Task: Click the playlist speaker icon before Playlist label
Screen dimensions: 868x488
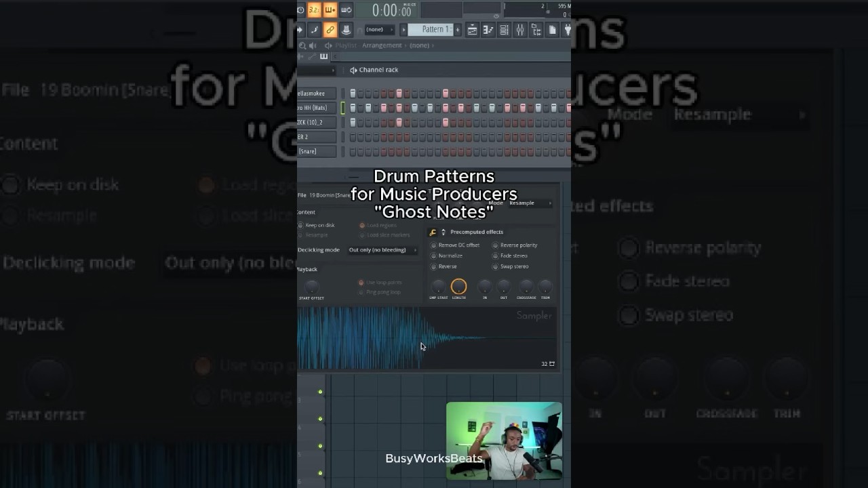Action: tap(328, 45)
